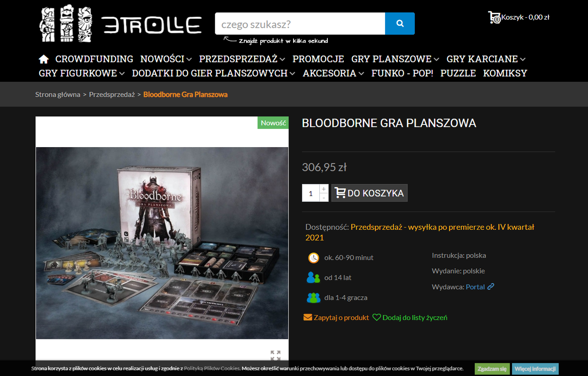Open the shopping cart icon
The width and height of the screenshot is (588, 376).
point(494,17)
